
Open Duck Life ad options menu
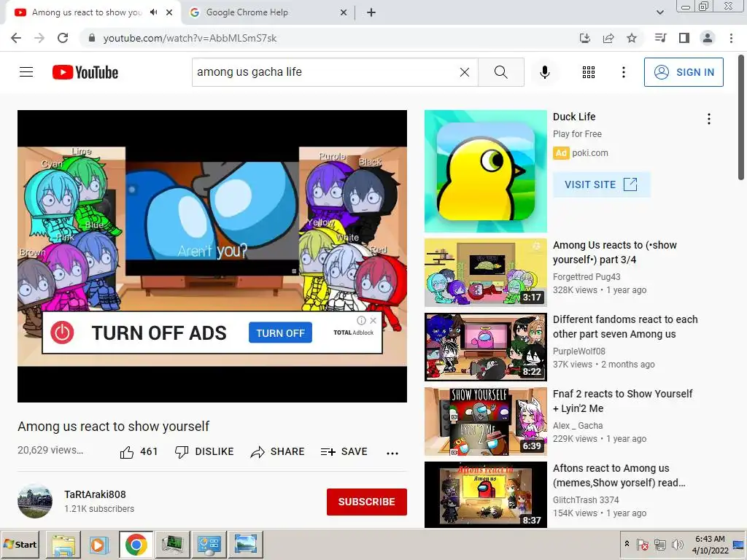click(709, 119)
